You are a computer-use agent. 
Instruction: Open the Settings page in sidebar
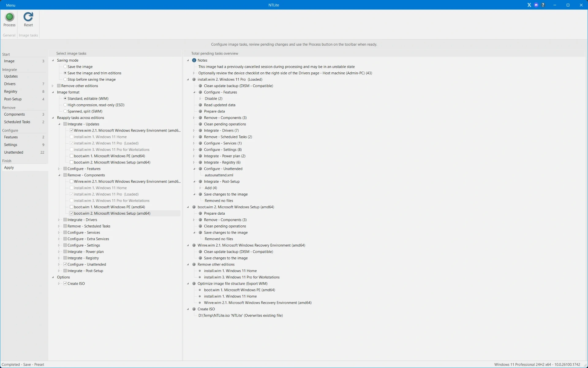[x=24, y=145]
